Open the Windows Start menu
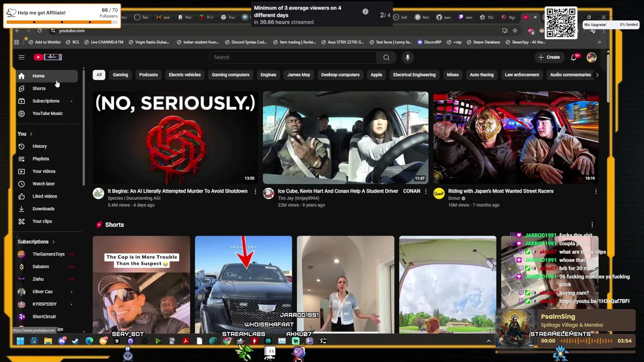The image size is (644, 362). [20, 341]
